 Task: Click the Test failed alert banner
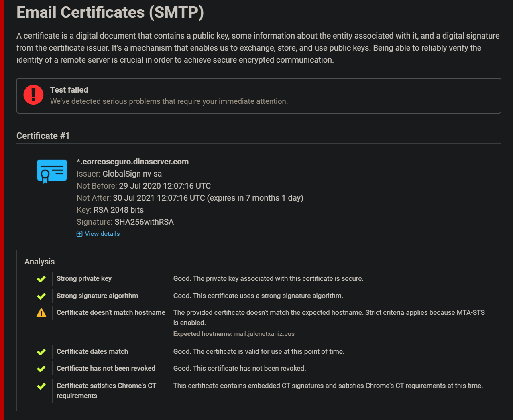(x=259, y=95)
